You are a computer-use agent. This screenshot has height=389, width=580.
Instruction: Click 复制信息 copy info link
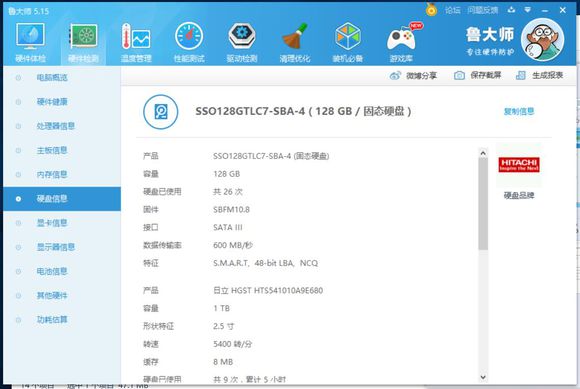(x=519, y=111)
